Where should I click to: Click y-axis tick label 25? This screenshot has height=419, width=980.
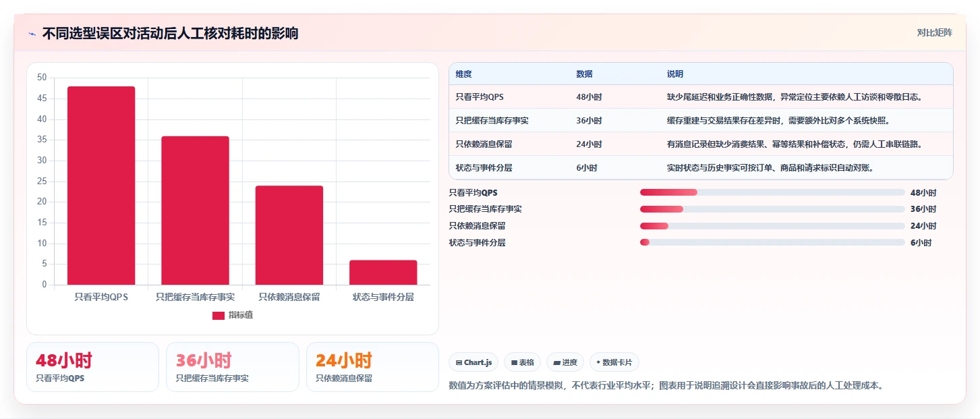tap(42, 181)
